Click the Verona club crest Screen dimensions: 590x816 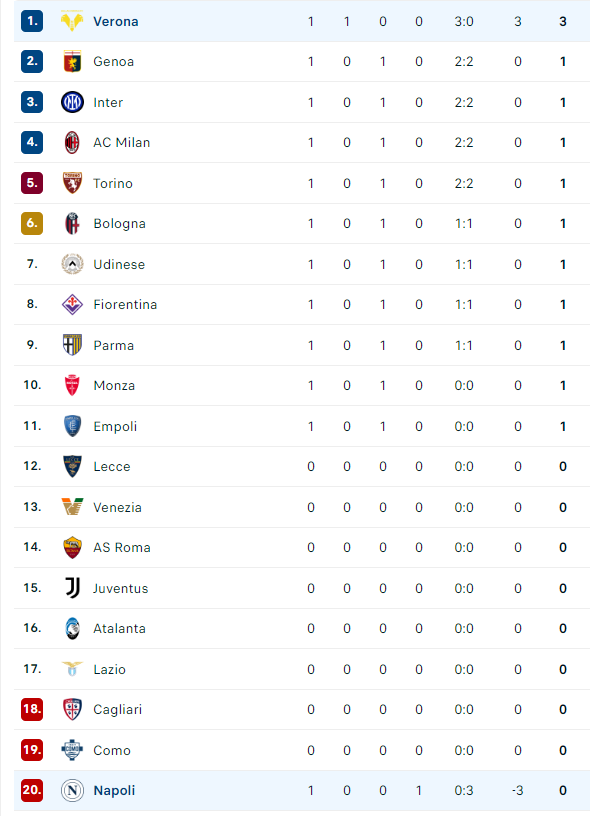point(72,21)
